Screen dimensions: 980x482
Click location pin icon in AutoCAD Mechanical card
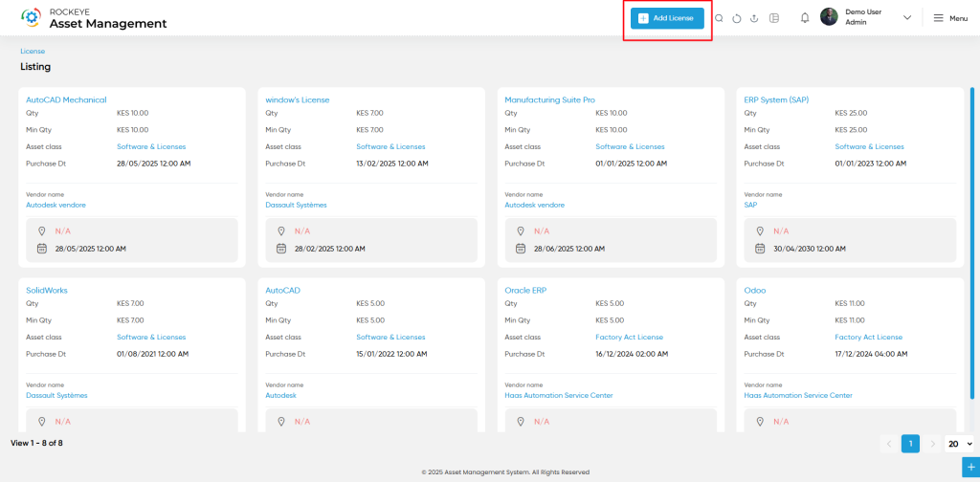(42, 231)
